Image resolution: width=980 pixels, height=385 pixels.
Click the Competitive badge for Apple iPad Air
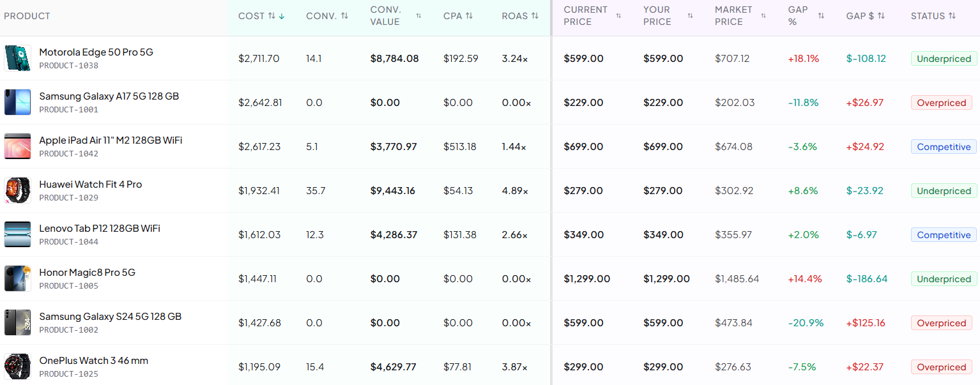[x=944, y=146]
